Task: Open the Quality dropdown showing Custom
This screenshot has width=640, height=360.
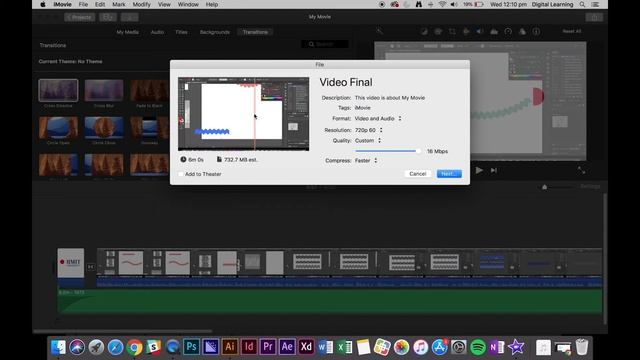Action: 368,140
